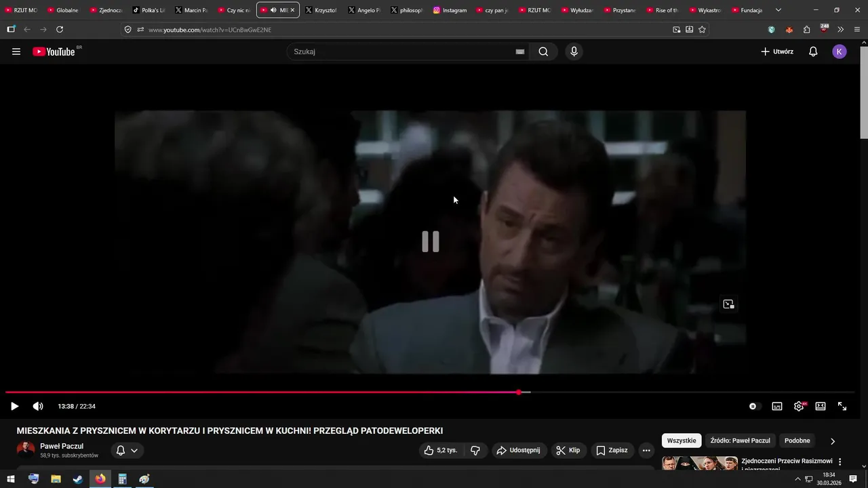Viewport: 868px width, 488px height.
Task: Open Calculator from taskbar
Action: pyautogui.click(x=122, y=479)
